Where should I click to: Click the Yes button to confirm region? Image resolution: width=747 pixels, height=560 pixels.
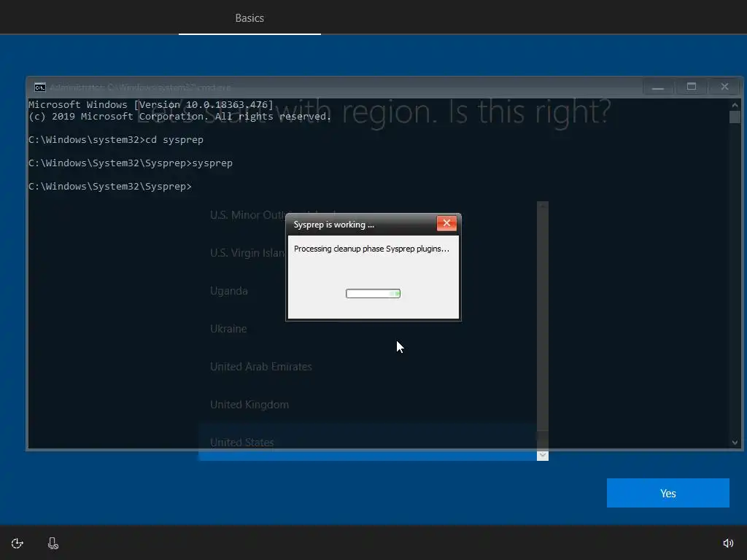[667, 493]
